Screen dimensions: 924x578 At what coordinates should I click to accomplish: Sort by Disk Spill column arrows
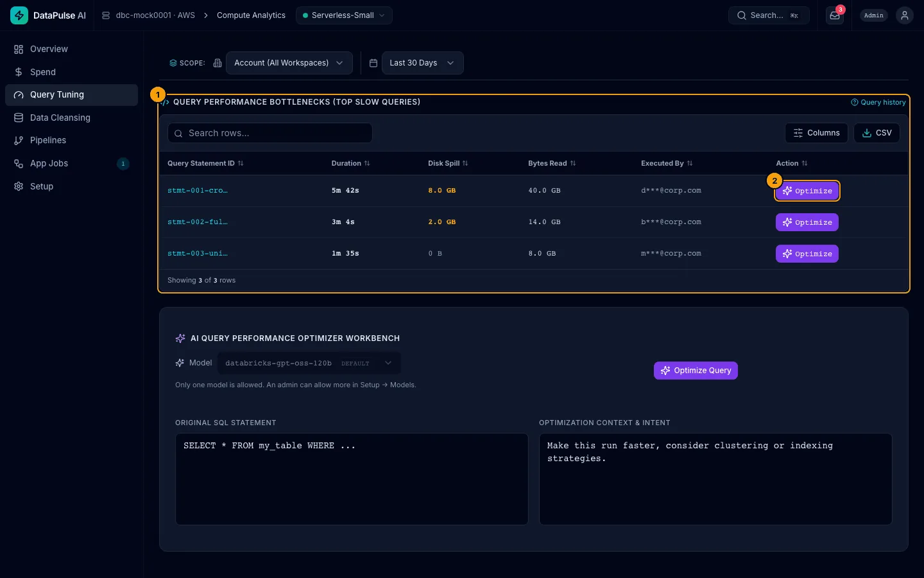click(x=465, y=163)
